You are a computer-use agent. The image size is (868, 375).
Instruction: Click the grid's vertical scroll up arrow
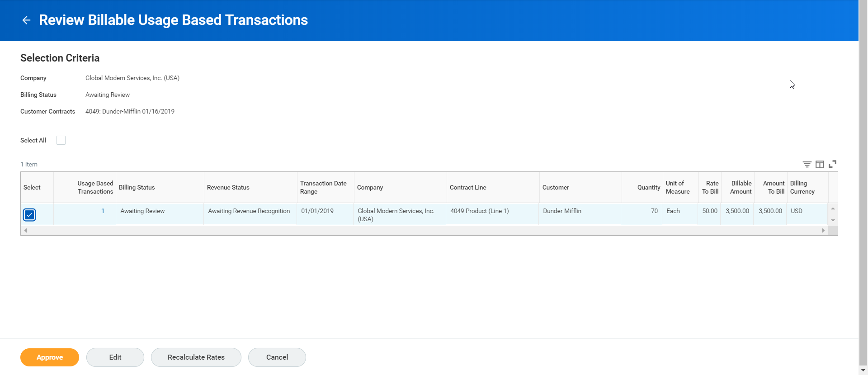click(x=833, y=209)
